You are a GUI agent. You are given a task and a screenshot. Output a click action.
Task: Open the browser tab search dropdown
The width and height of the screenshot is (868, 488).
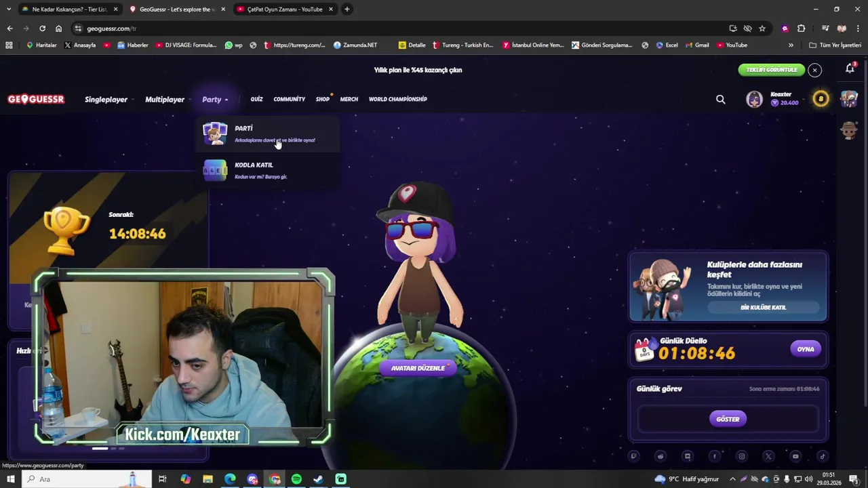pyautogui.click(x=9, y=9)
